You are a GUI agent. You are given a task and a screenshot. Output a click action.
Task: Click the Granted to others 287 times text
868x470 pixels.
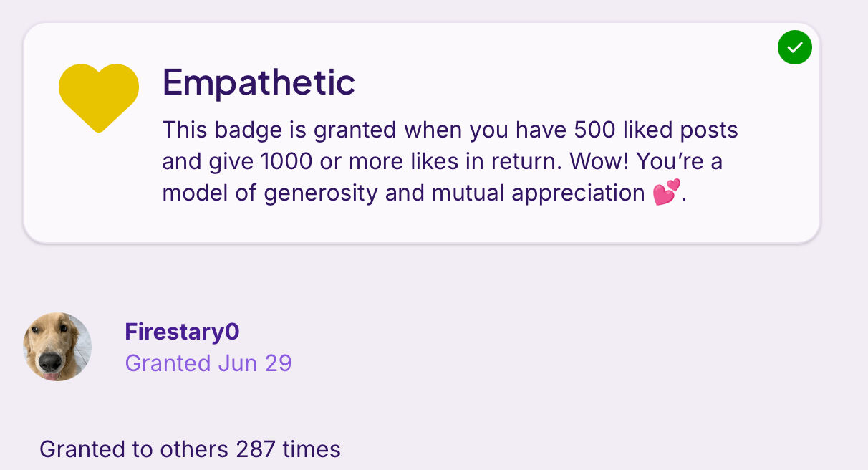click(x=190, y=449)
